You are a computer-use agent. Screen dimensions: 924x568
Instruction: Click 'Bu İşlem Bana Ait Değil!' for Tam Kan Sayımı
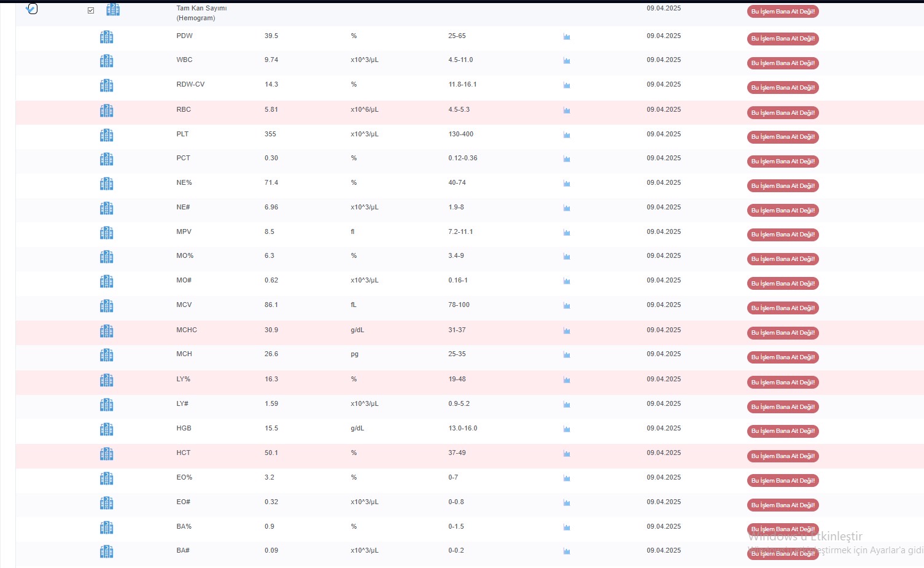[x=783, y=12]
